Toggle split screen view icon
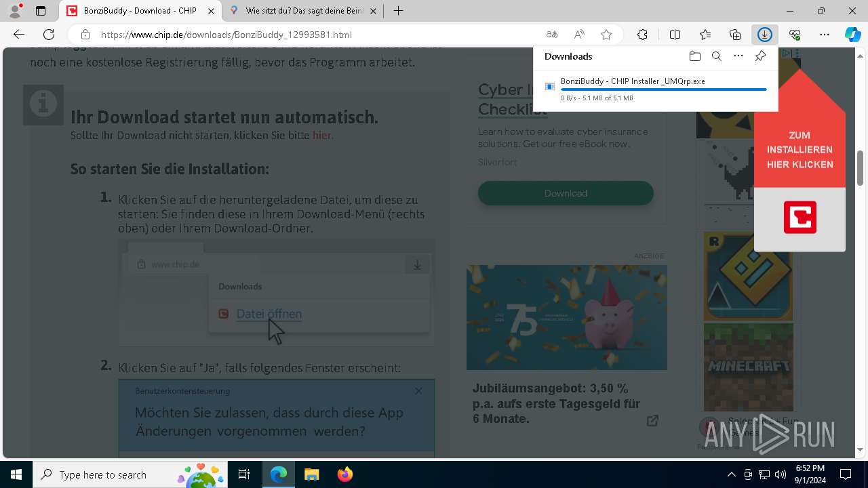The width and height of the screenshot is (868, 488). 675,35
